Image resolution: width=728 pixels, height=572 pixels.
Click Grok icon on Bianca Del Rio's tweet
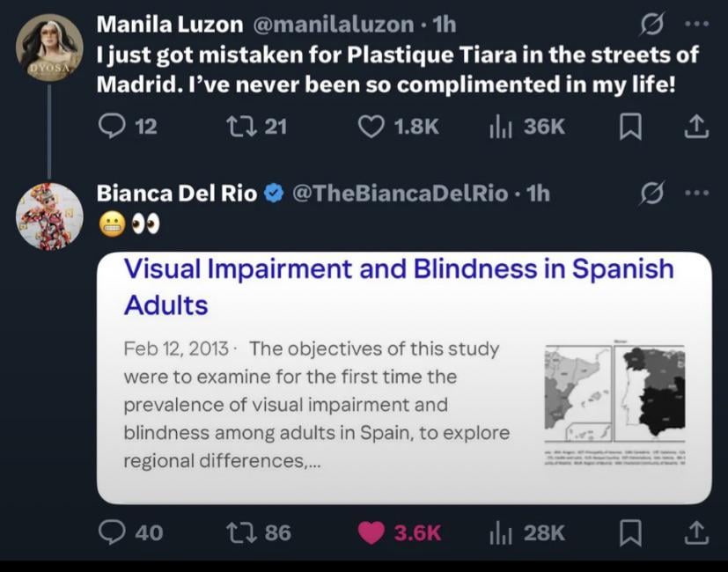click(x=654, y=193)
